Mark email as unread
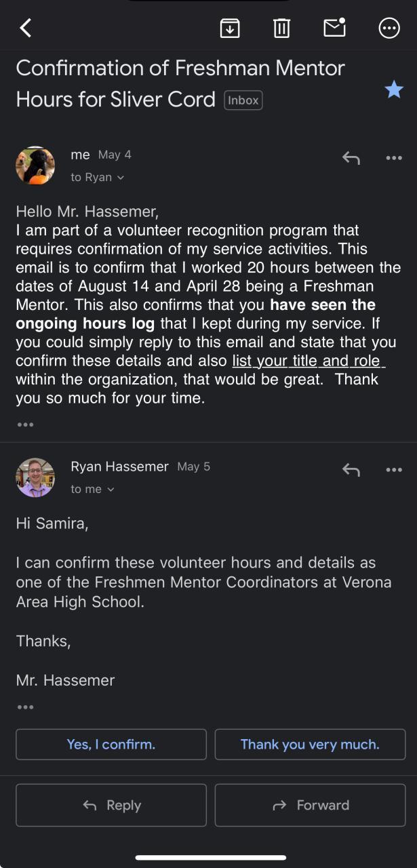Screen dimensions: 417x868 click(x=335, y=28)
